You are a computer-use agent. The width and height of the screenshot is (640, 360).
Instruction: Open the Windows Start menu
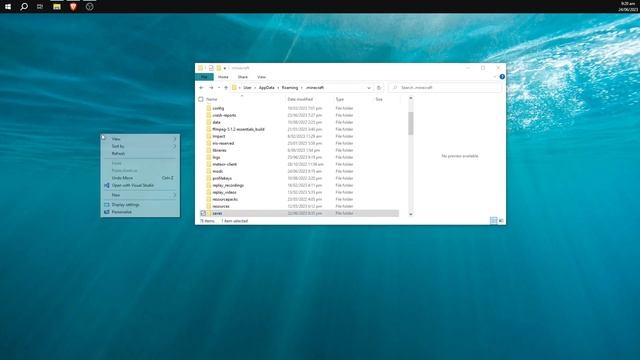(x=8, y=7)
